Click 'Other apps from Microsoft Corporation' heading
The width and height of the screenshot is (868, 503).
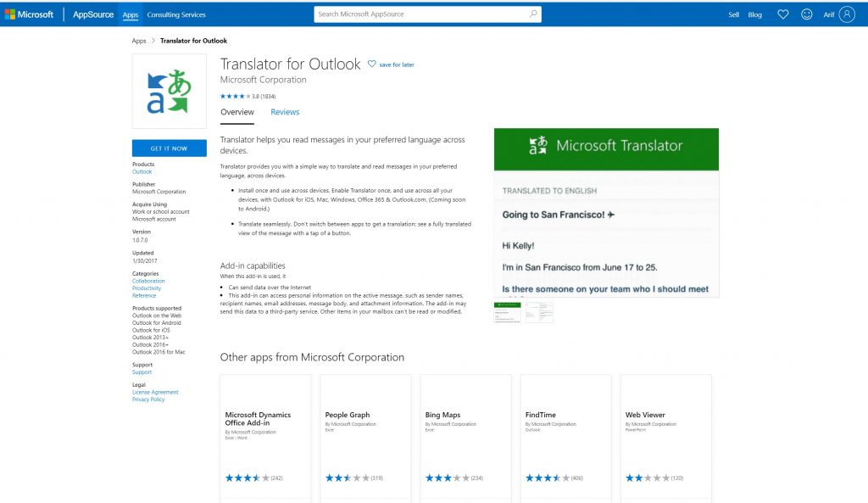(x=312, y=357)
